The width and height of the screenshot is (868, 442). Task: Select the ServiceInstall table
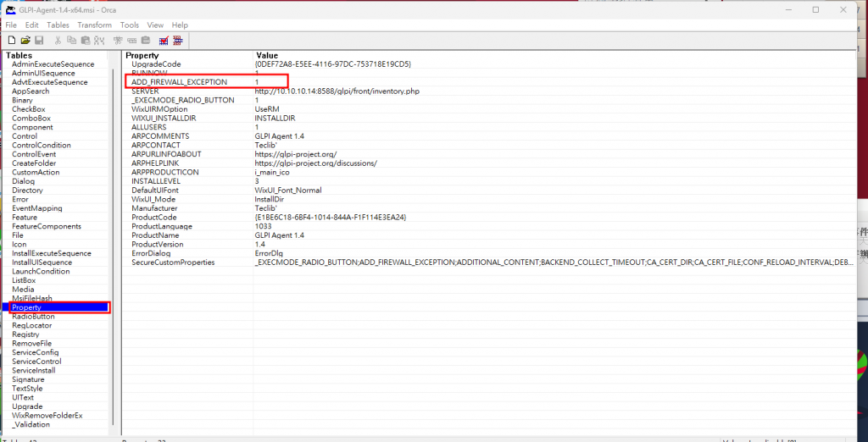pyautogui.click(x=34, y=370)
